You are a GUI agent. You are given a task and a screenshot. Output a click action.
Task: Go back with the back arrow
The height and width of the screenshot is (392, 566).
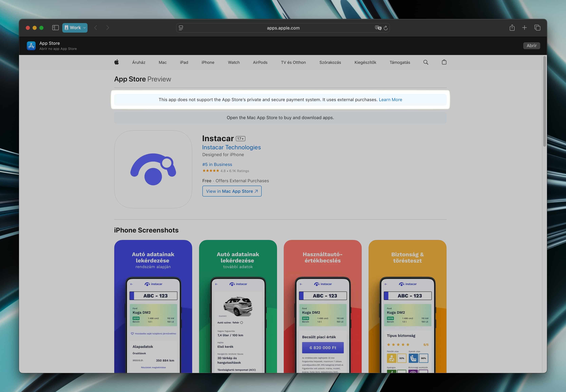point(96,28)
